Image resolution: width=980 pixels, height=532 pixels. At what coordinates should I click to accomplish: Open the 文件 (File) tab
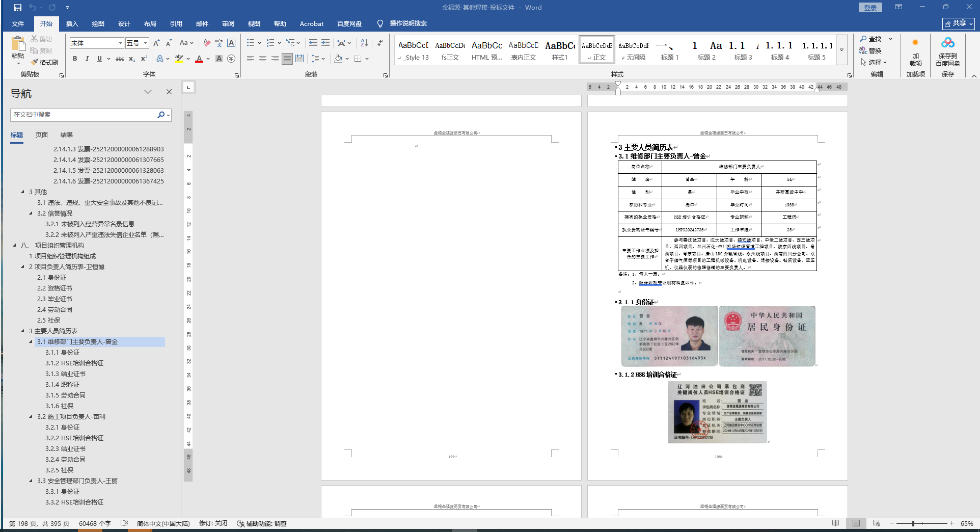tap(18, 24)
